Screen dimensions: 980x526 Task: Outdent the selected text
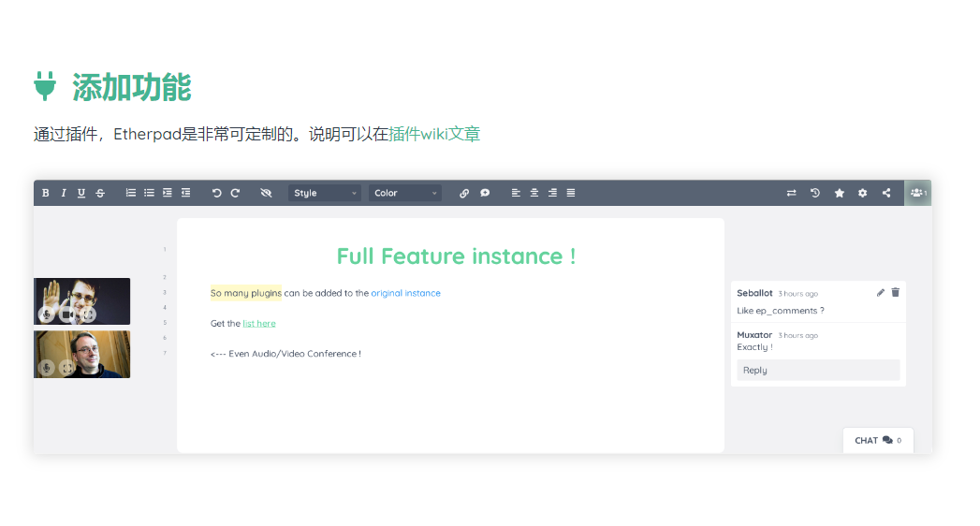click(185, 193)
